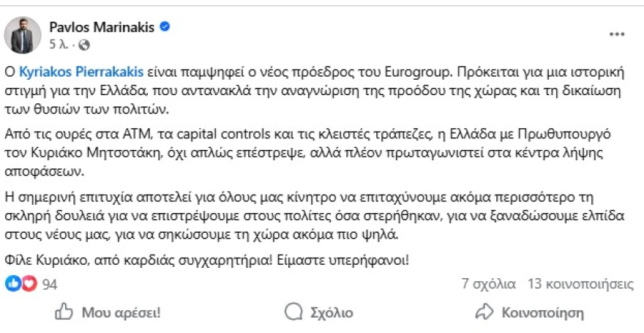View the 94 reactions list
Viewport: 644px width, 333px height.
coord(50,284)
